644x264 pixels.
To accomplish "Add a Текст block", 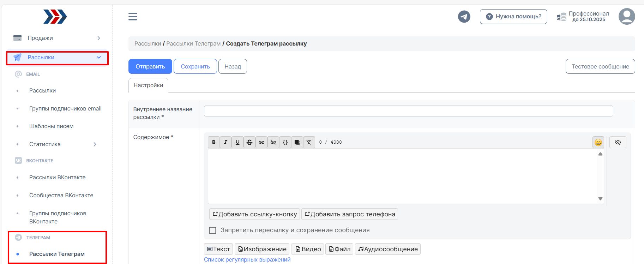I will (218, 249).
